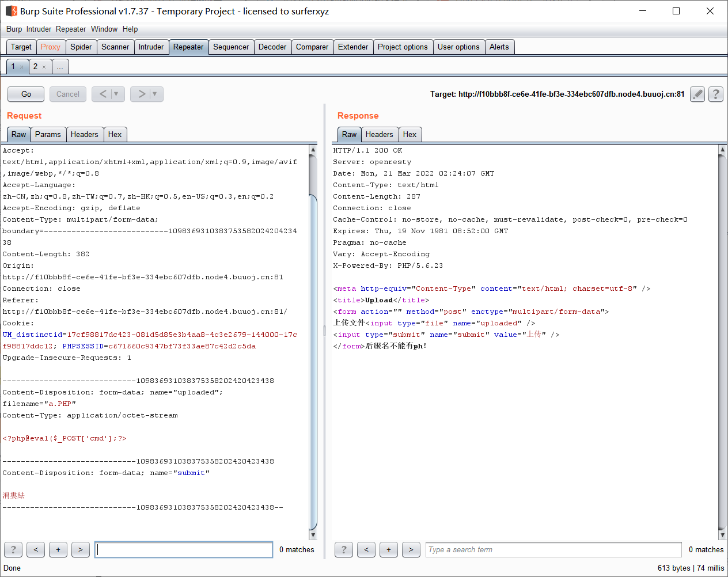Screen dimensions: 728x577
Task: Go to next match in response search
Action: pyautogui.click(x=411, y=550)
